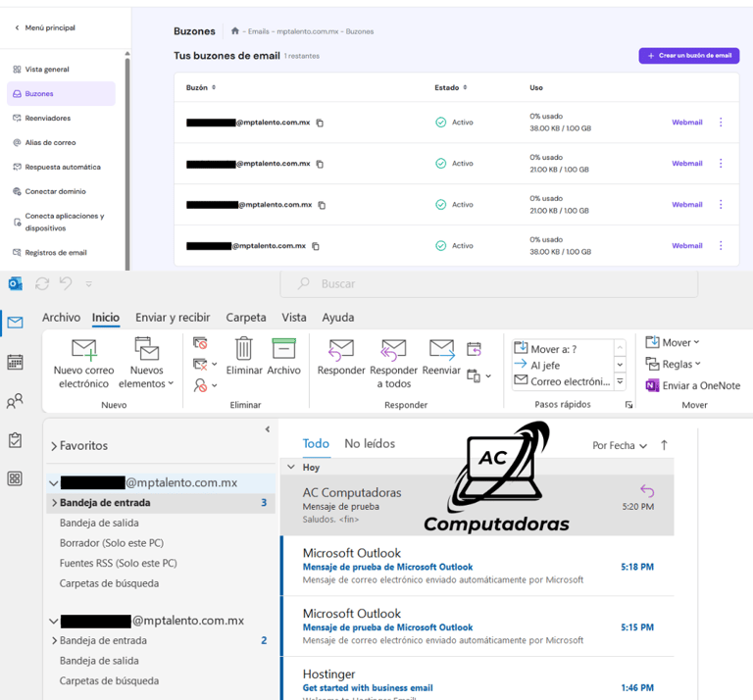753x700 pixels.
Task: Click Eliminar trash icon
Action: 244,356
